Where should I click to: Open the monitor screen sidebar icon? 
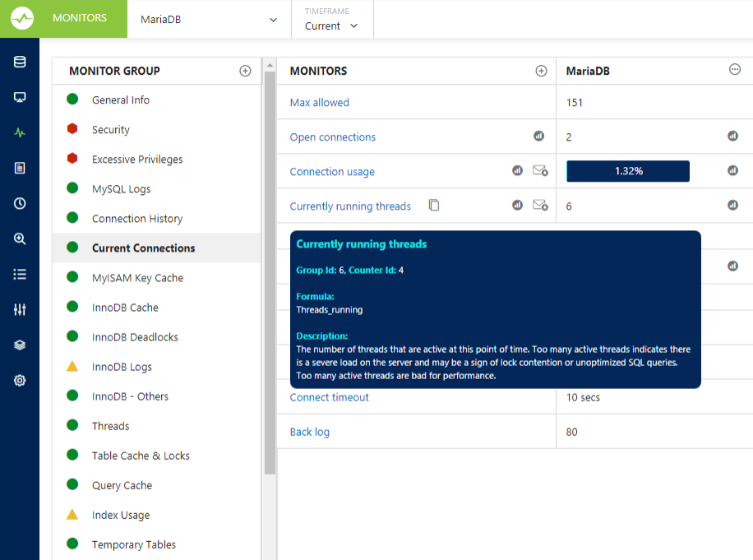[x=20, y=97]
